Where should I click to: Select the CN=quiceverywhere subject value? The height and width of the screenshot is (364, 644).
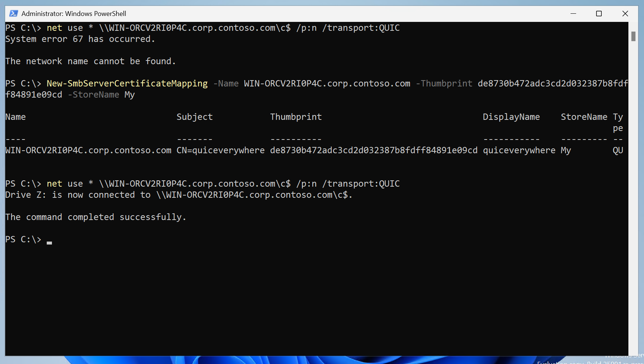[220, 150]
